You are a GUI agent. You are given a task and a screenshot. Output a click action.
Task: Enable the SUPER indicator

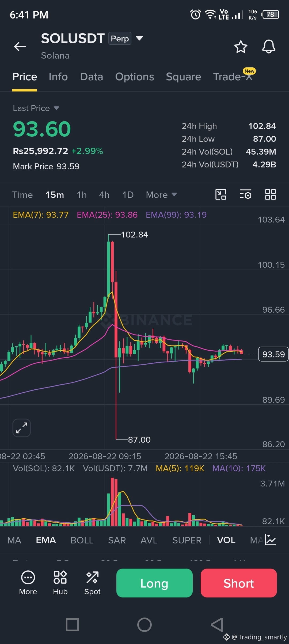187,540
